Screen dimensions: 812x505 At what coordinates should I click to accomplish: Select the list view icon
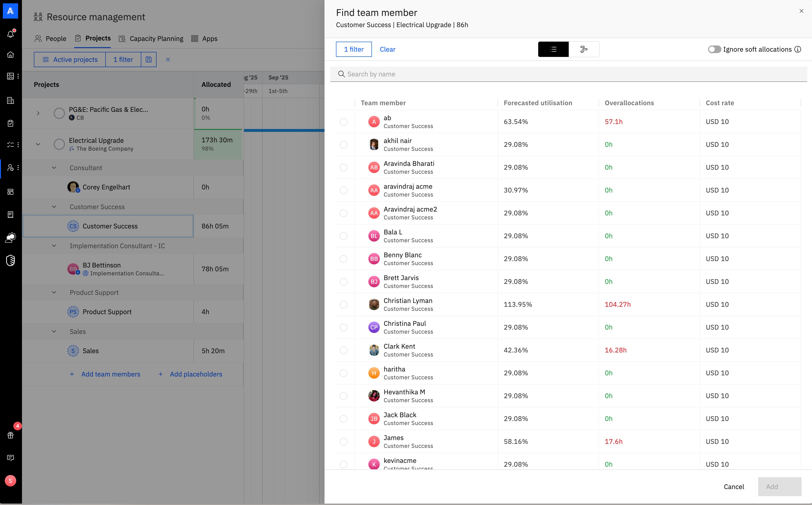[x=553, y=50]
